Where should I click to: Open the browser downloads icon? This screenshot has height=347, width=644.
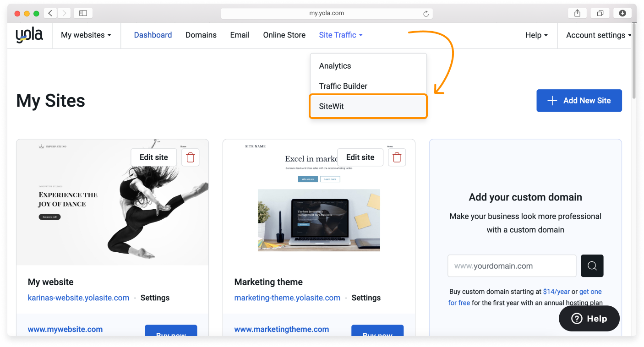tap(622, 13)
